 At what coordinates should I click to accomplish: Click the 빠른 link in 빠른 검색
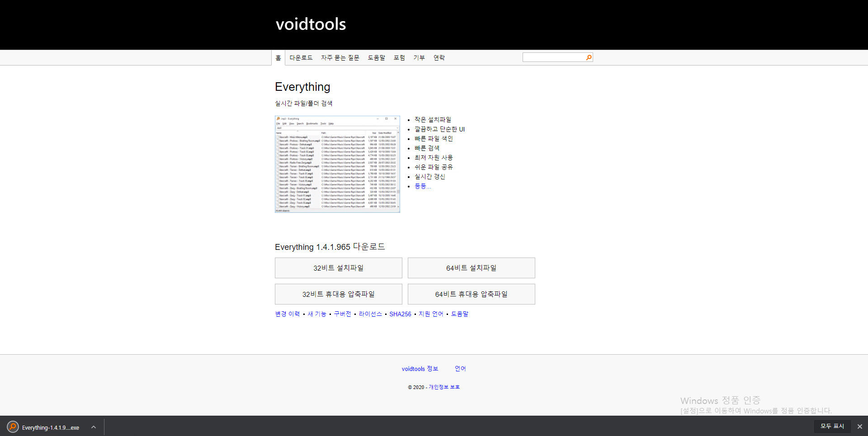point(420,148)
